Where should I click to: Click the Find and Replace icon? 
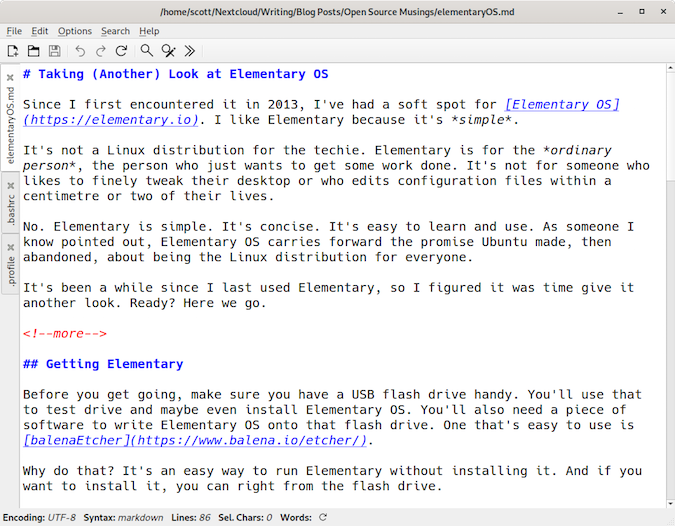[x=169, y=51]
